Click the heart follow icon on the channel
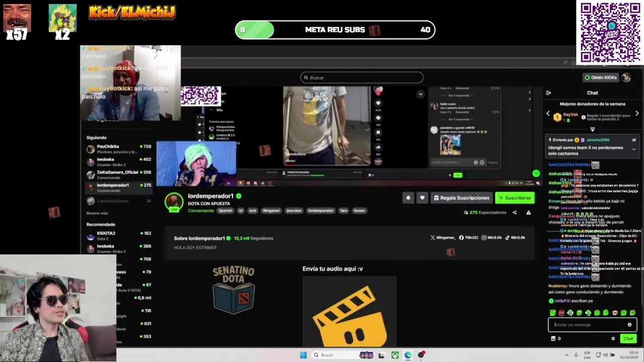 [x=422, y=198]
